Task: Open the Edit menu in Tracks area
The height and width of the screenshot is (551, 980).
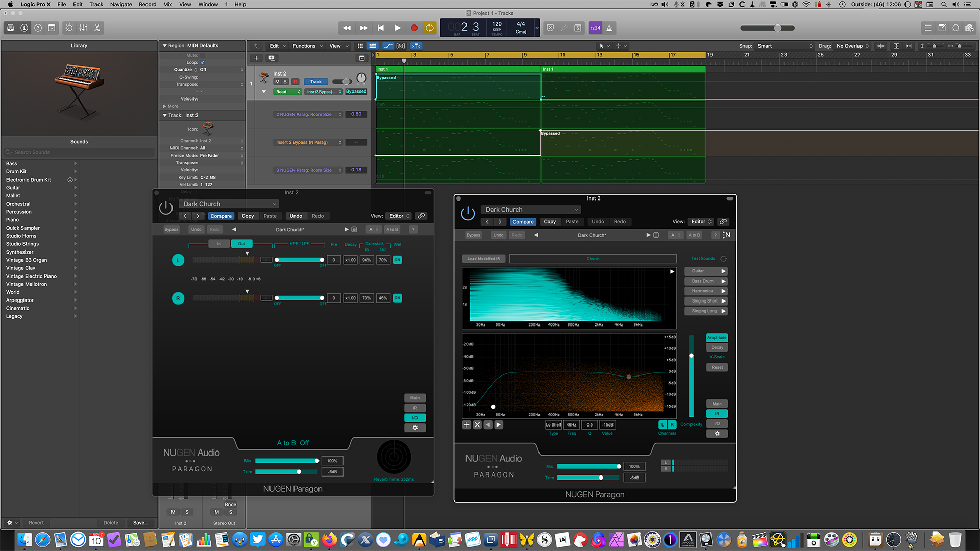Action: [278, 46]
